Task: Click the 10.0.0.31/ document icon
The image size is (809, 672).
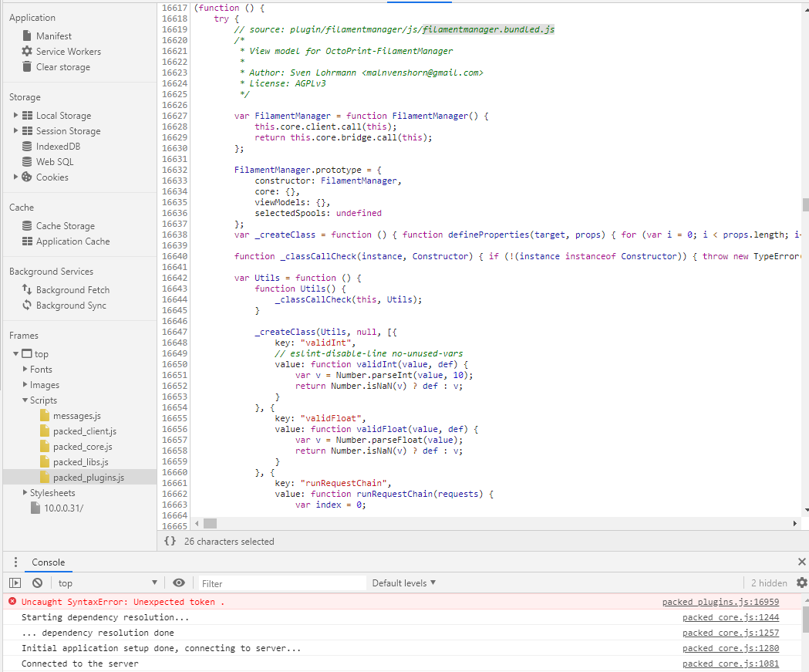Action: tap(35, 508)
